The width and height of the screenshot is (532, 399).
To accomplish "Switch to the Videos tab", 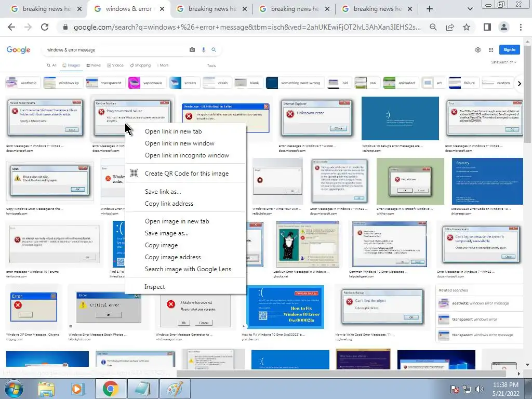I will coord(115,65).
